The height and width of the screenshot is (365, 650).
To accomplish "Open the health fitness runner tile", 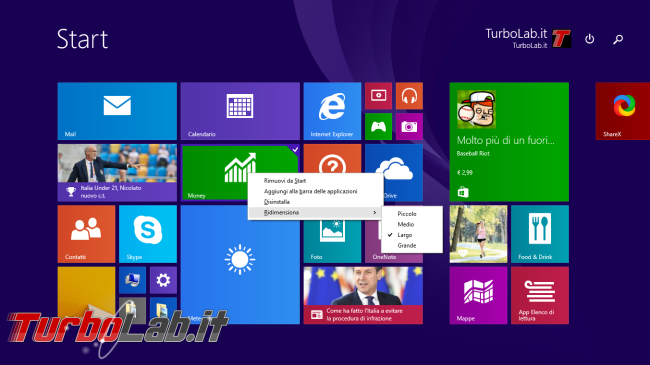I will 478,234.
